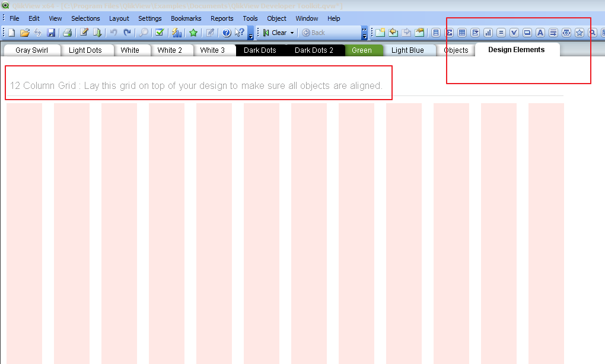Click the Print icon
Viewport: 605px width, 364px height.
[x=68, y=33]
